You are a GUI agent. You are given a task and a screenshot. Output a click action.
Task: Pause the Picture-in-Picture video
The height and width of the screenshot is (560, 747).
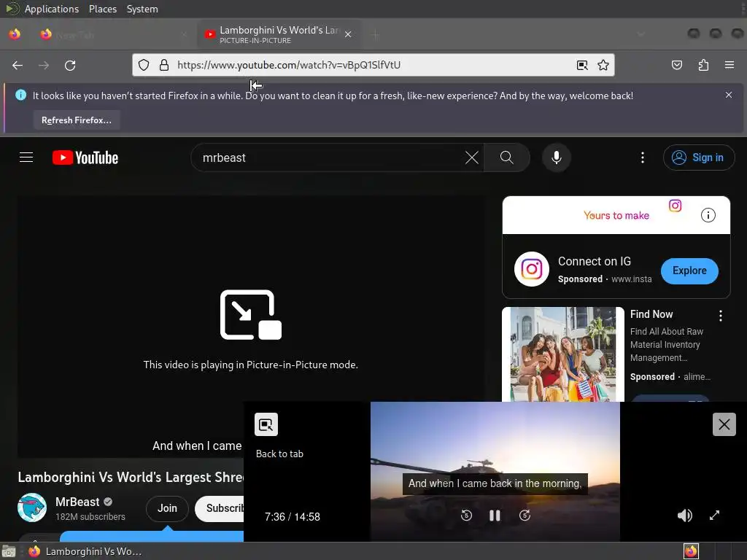tap(495, 516)
